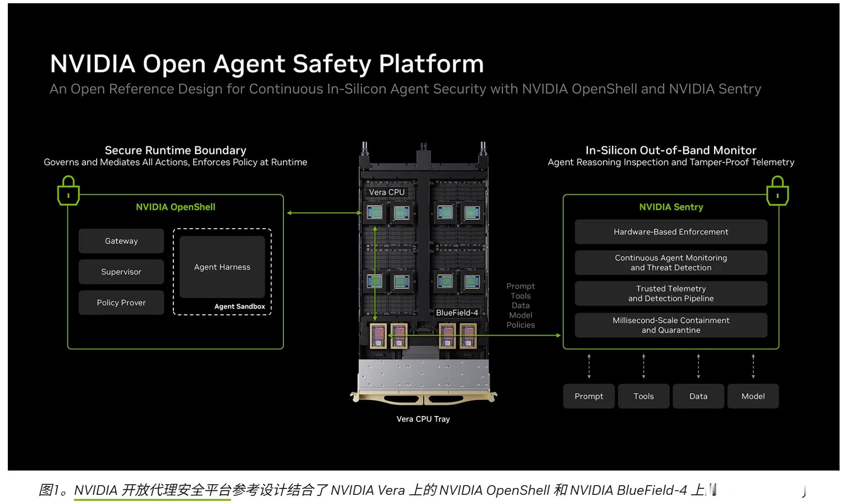846x504 pixels.
Task: Click 'Governs and Mediates All Actions' description
Action: tap(176, 162)
